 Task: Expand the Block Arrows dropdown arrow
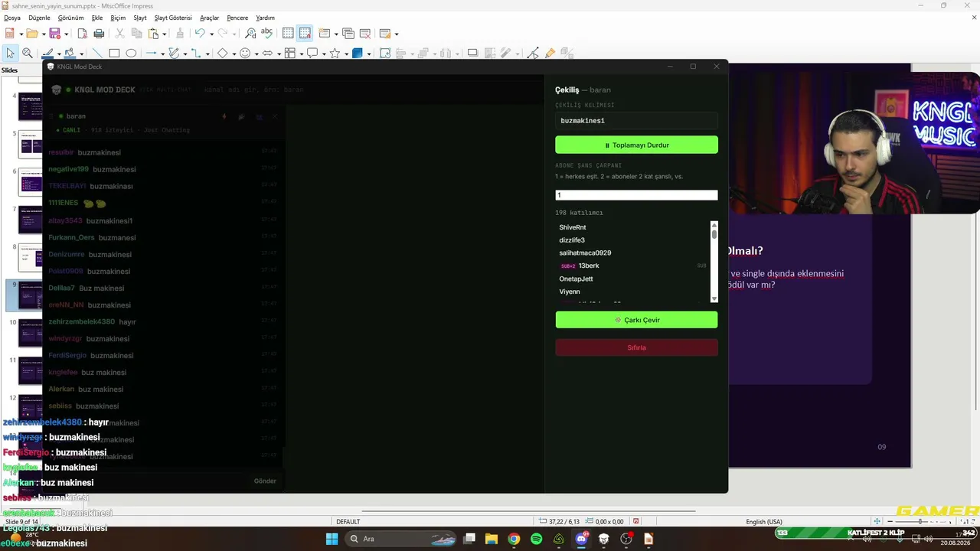click(x=279, y=54)
